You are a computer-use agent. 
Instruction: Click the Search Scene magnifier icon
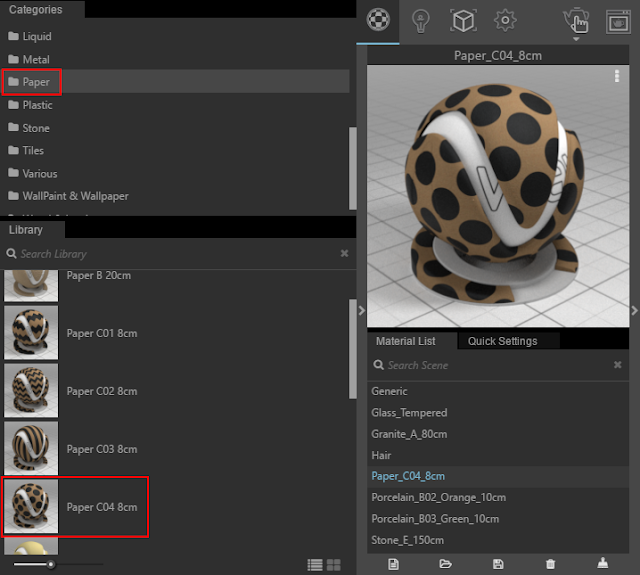pyautogui.click(x=378, y=364)
